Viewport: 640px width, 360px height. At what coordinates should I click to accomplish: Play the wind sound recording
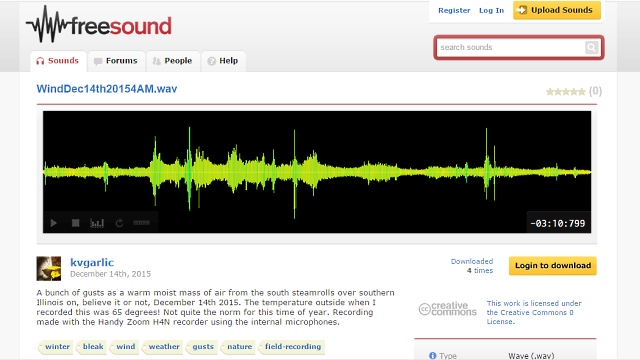pos(53,223)
